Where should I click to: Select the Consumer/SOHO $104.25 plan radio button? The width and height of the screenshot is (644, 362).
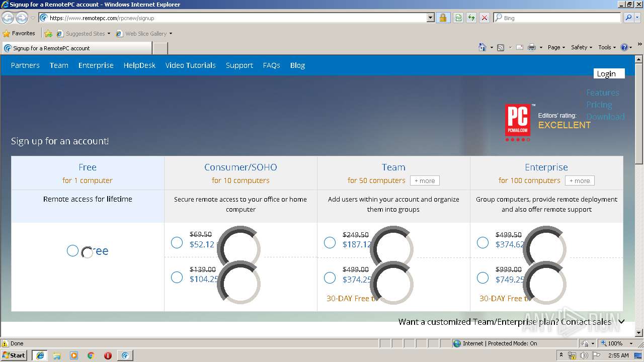tap(177, 278)
